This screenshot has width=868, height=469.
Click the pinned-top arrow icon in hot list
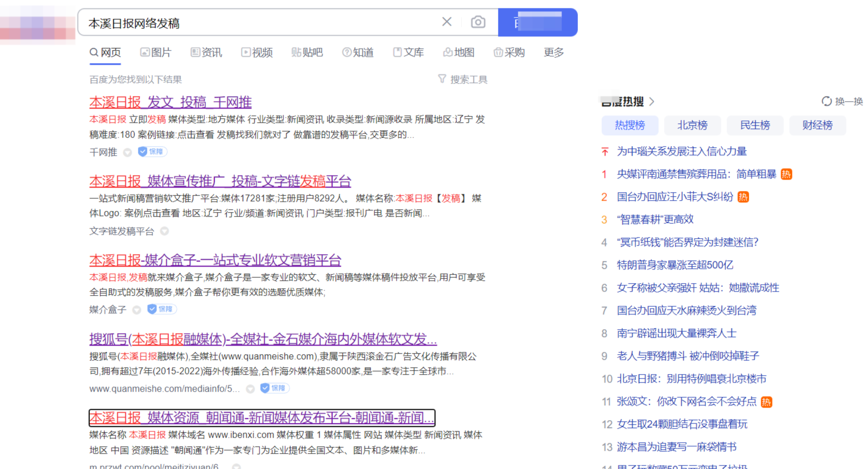(605, 151)
